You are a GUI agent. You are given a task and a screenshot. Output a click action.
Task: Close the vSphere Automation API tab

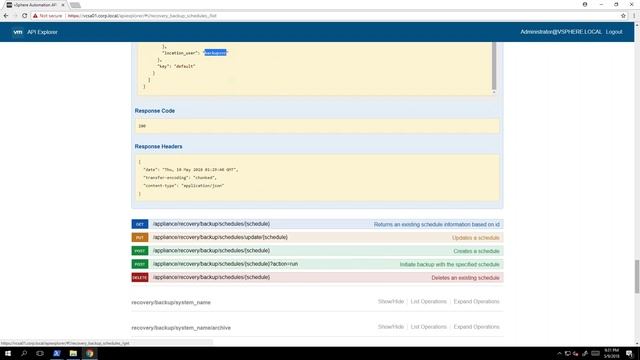click(63, 5)
